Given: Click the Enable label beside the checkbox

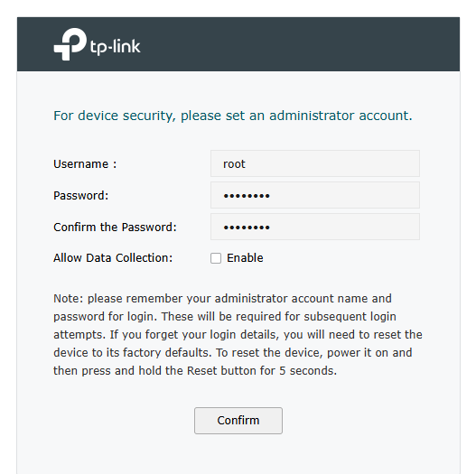Looking at the screenshot, I should click(x=245, y=258).
